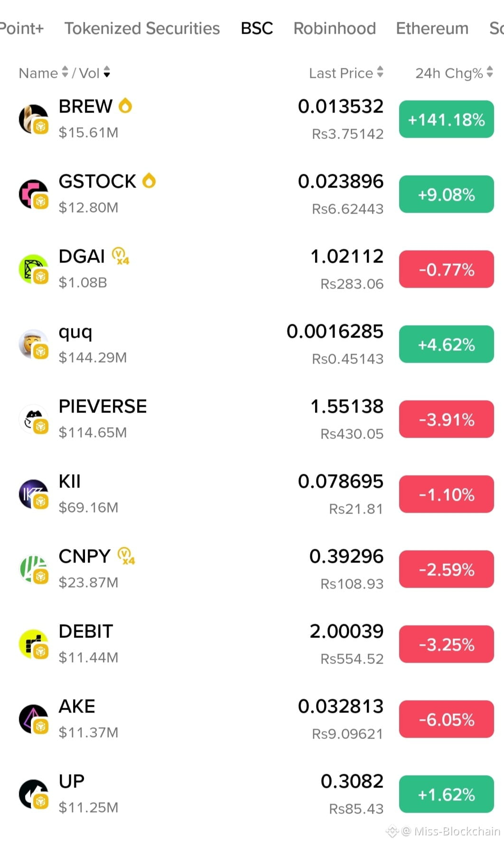This screenshot has height=843, width=504.
Task: Tap the flame icon next to BREW
Action: point(125,105)
